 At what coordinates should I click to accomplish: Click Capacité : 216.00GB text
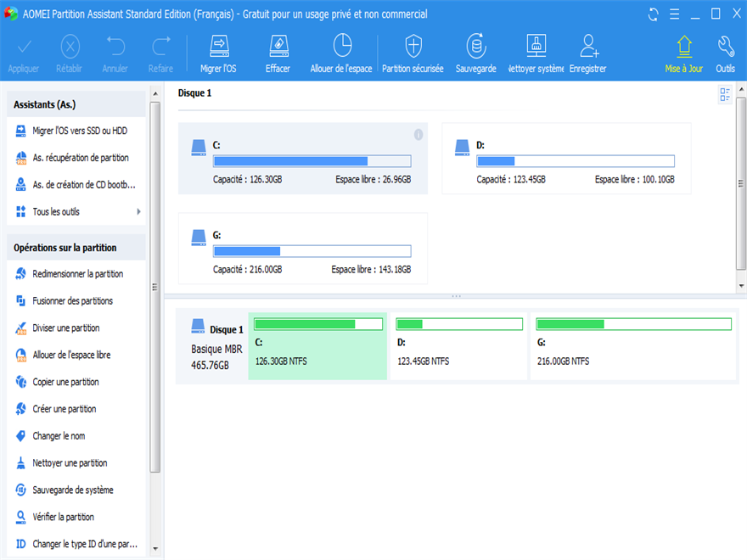(x=247, y=270)
